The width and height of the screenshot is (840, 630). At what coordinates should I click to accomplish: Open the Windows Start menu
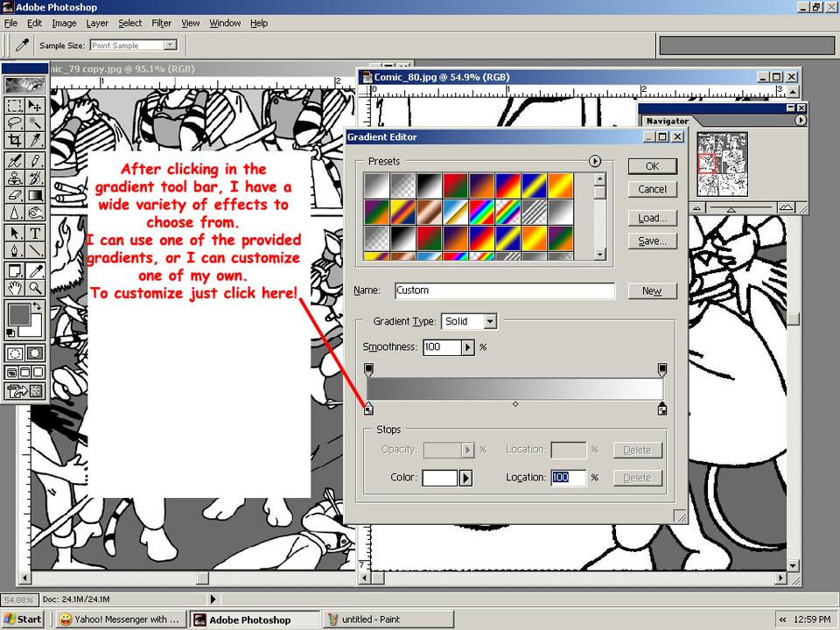(x=23, y=619)
